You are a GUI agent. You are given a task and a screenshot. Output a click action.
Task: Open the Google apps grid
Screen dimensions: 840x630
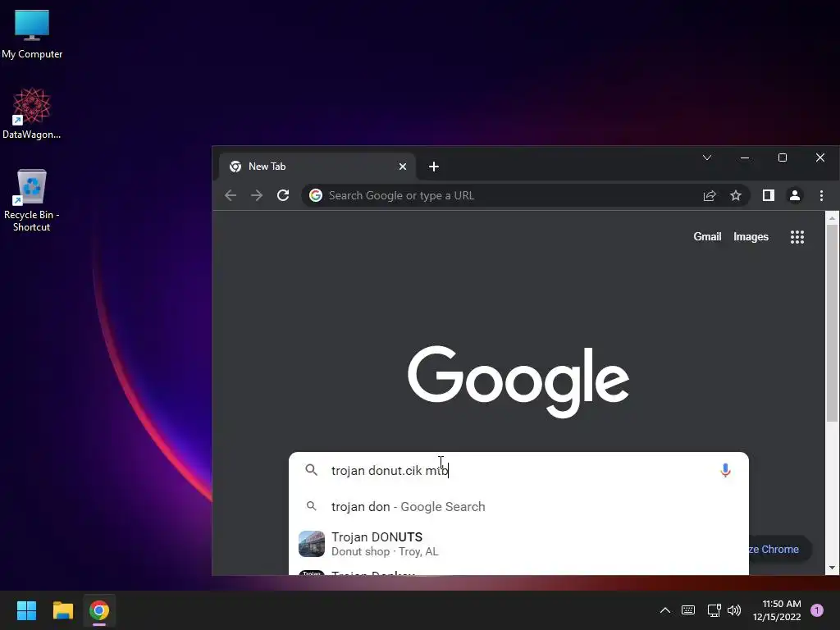click(x=797, y=237)
